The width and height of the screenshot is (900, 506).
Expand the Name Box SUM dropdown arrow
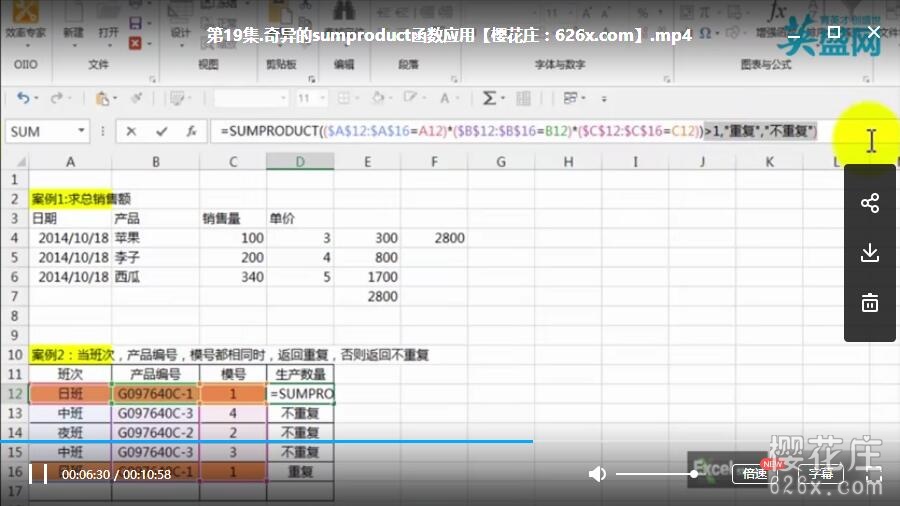tap(82, 131)
